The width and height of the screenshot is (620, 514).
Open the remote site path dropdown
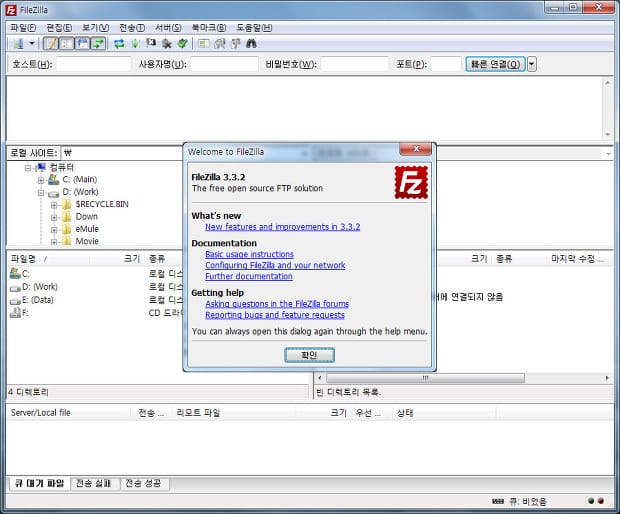609,153
